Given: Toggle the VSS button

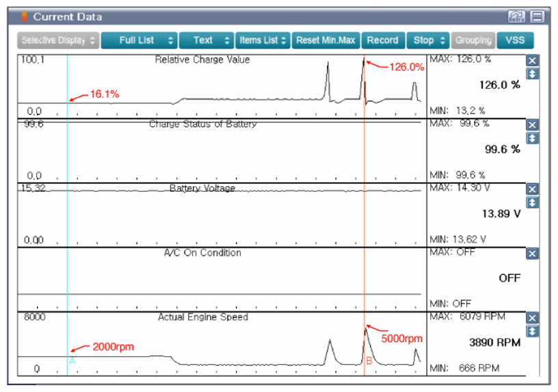Looking at the screenshot, I should point(515,40).
